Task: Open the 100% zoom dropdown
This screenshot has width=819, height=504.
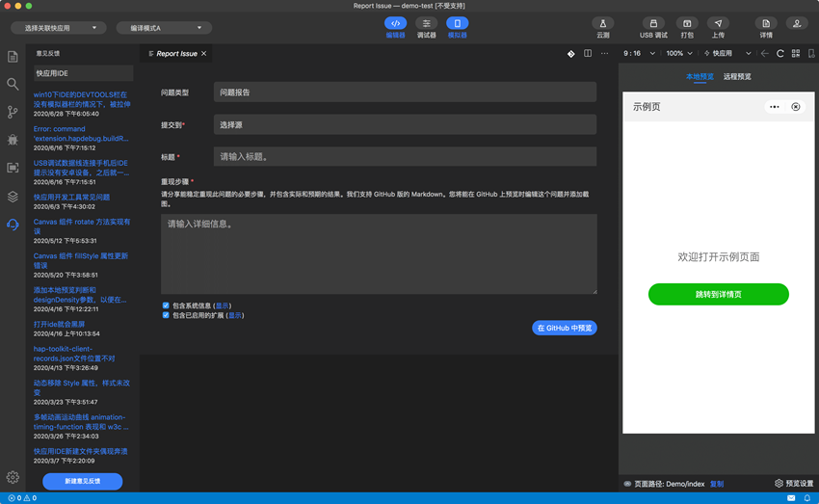Action: click(x=679, y=53)
